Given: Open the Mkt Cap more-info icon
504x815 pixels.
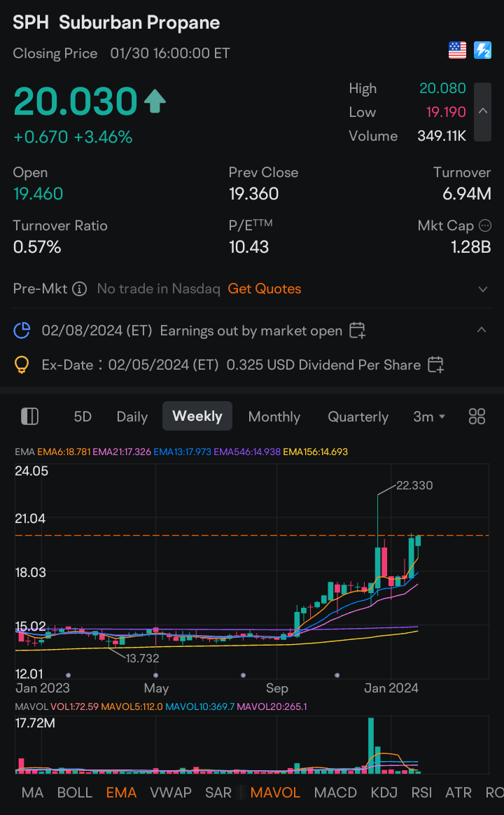Looking at the screenshot, I should click(485, 225).
